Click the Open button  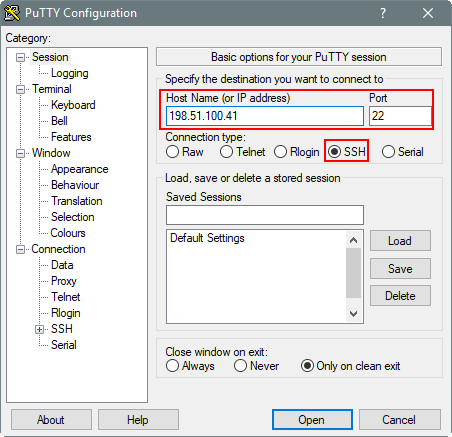[x=312, y=420]
